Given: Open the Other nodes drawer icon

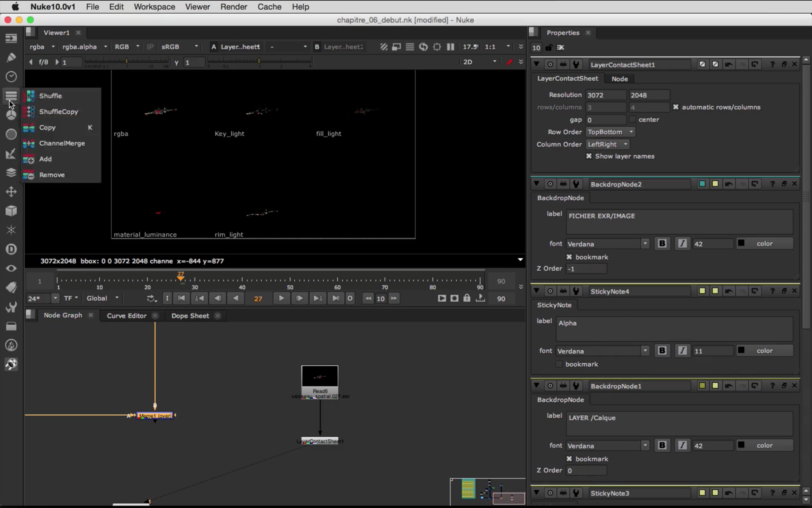Looking at the screenshot, I should coord(11,326).
